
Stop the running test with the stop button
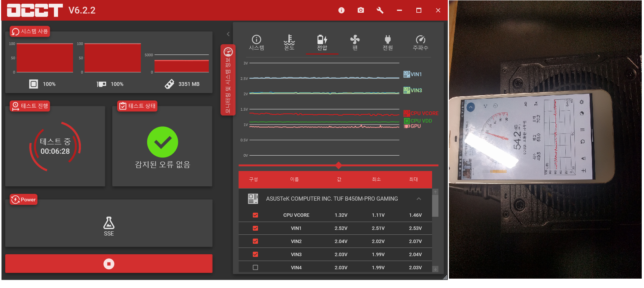(x=109, y=264)
